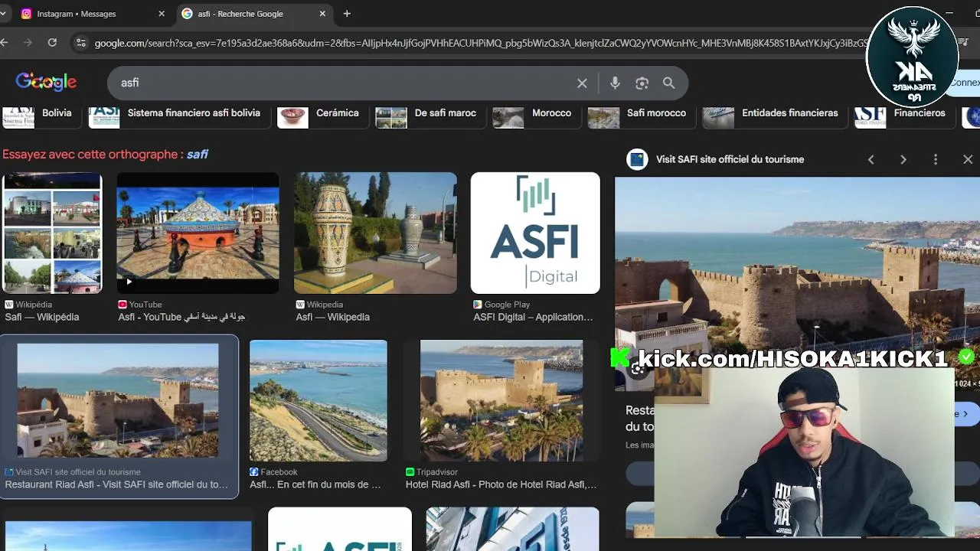Click Facebook source label
This screenshot has height=551, width=980.
(x=279, y=472)
